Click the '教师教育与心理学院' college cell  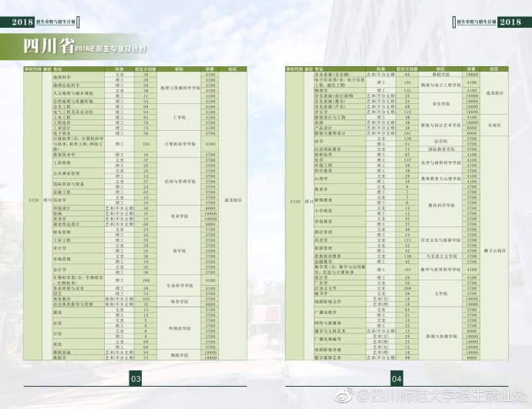(x=440, y=179)
